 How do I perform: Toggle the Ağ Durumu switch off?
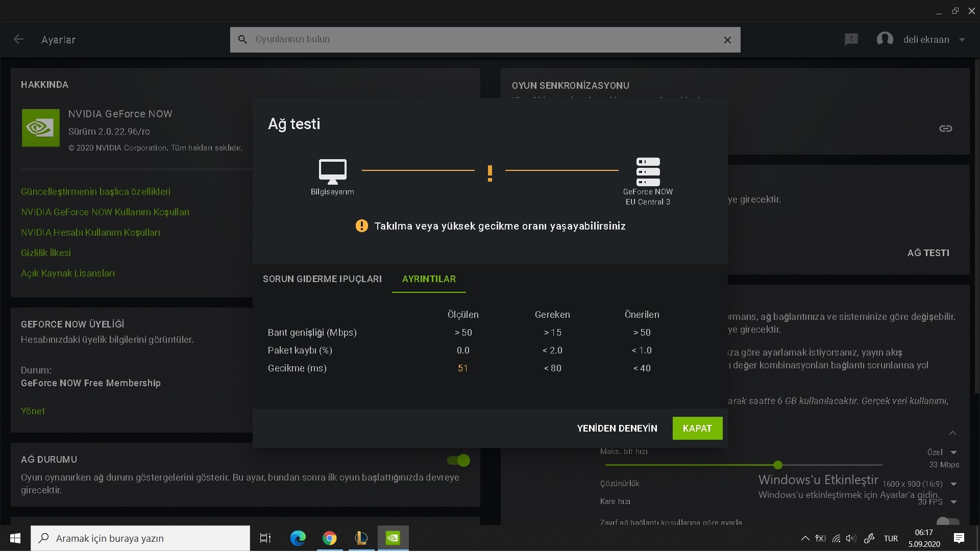(x=458, y=461)
